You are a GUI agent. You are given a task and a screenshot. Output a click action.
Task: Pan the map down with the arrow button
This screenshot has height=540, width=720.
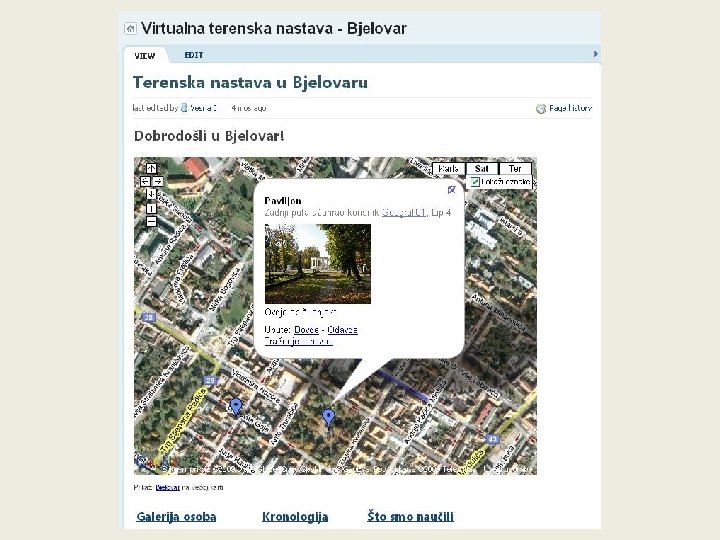[x=151, y=194]
